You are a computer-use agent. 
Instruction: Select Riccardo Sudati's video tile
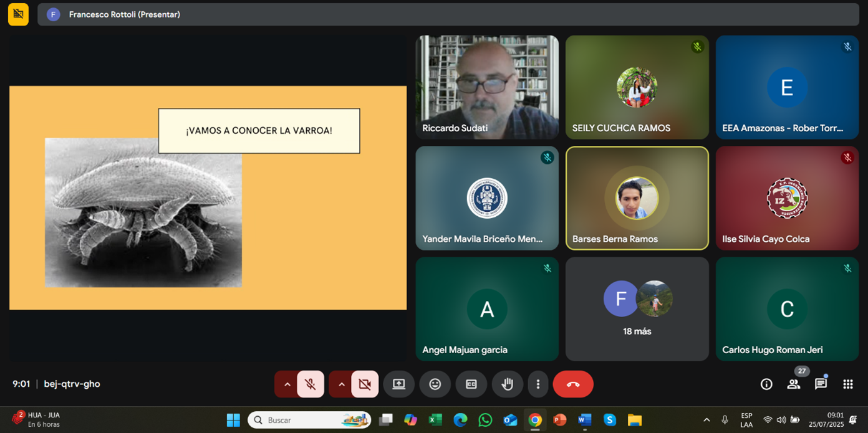(x=487, y=87)
